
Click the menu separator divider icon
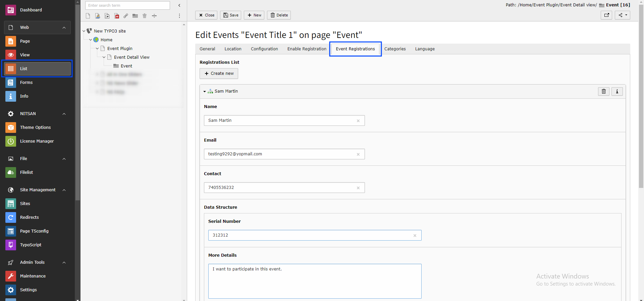154,16
